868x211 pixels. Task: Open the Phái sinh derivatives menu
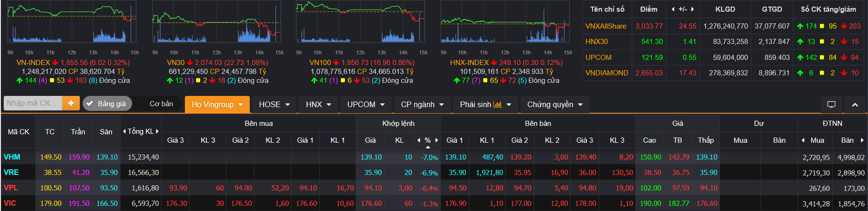pyautogui.click(x=485, y=105)
